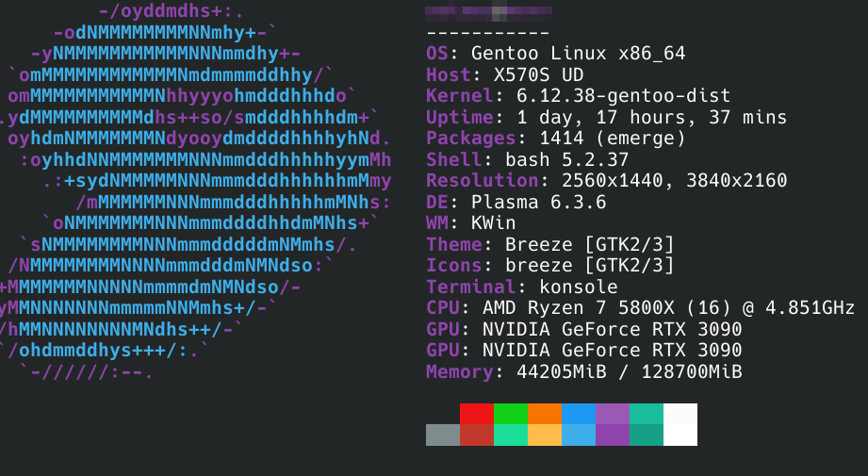Click the yellow-orange color block in lower row
The image size is (868, 476).
[x=545, y=435]
